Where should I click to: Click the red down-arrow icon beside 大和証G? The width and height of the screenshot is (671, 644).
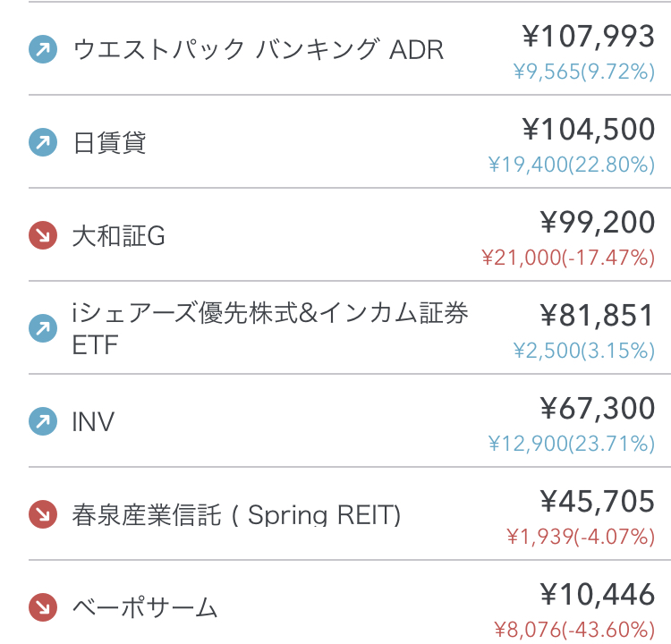(x=42, y=236)
